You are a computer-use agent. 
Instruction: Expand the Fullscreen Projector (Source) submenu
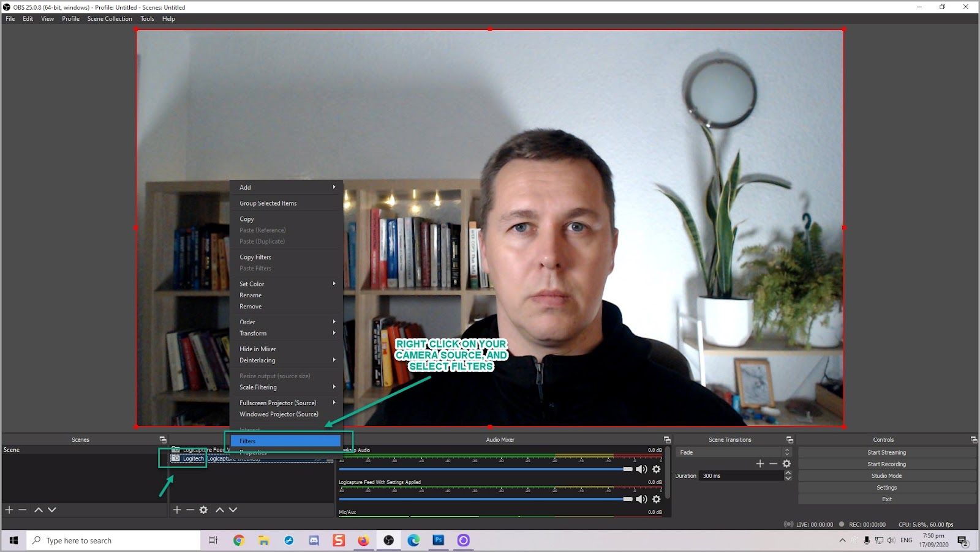(286, 403)
